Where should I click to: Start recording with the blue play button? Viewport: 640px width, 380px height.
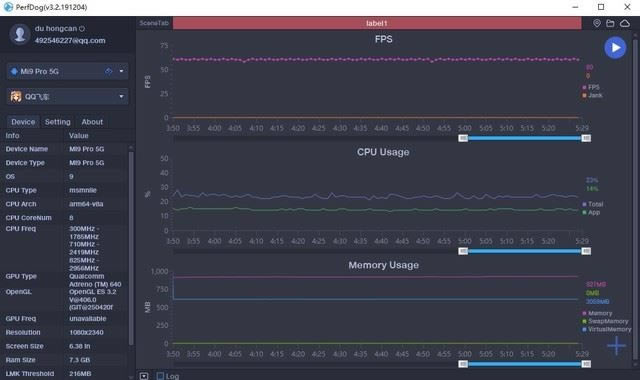click(x=615, y=48)
